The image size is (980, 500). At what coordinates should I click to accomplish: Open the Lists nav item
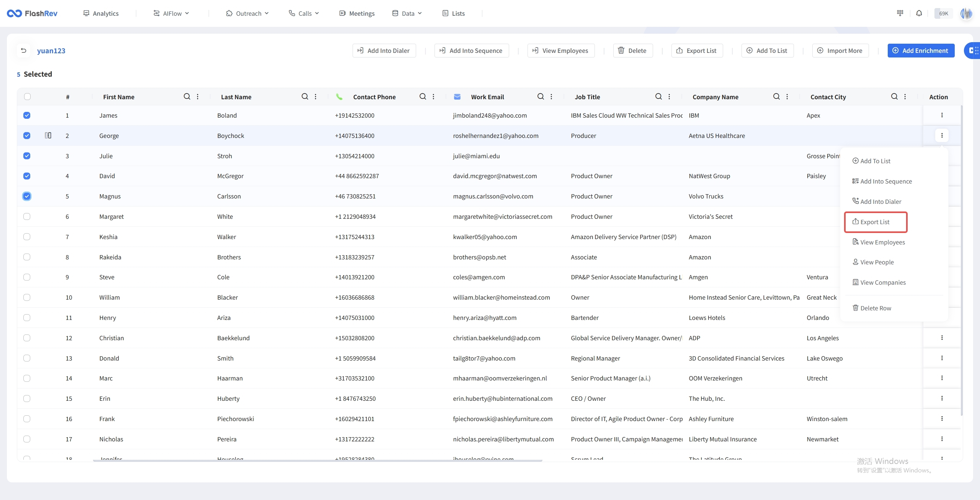453,13
